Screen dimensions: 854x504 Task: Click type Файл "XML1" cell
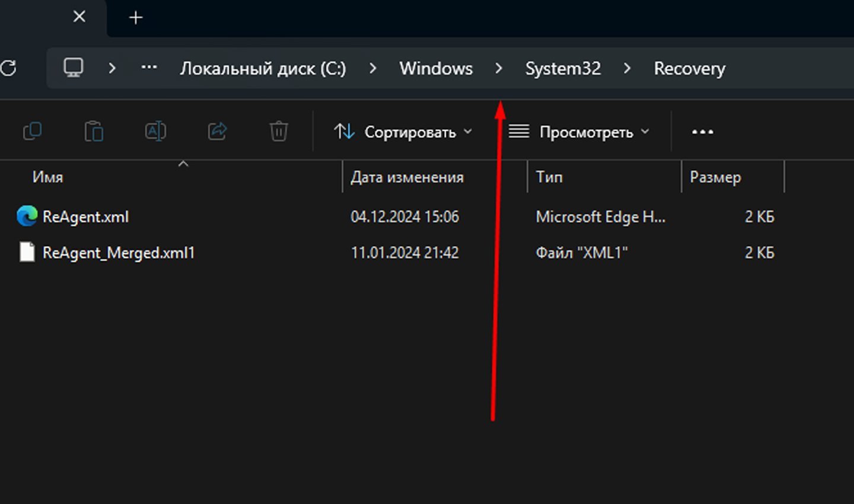[582, 253]
